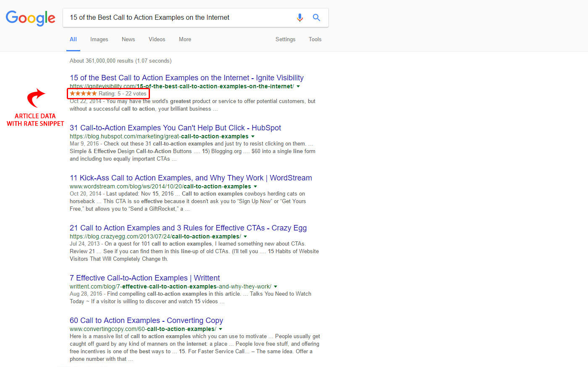Image resolution: width=588 pixels, height=368 pixels.
Task: Click the blue magnifier search icon
Action: coord(316,18)
